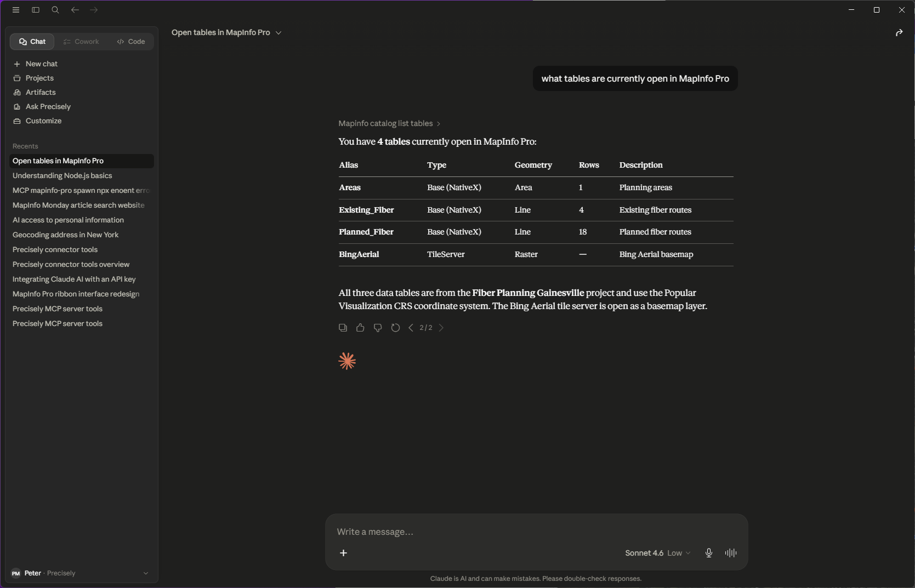Screen dimensions: 915x588
Task: Switch to the Cowork tab
Action: (x=81, y=42)
